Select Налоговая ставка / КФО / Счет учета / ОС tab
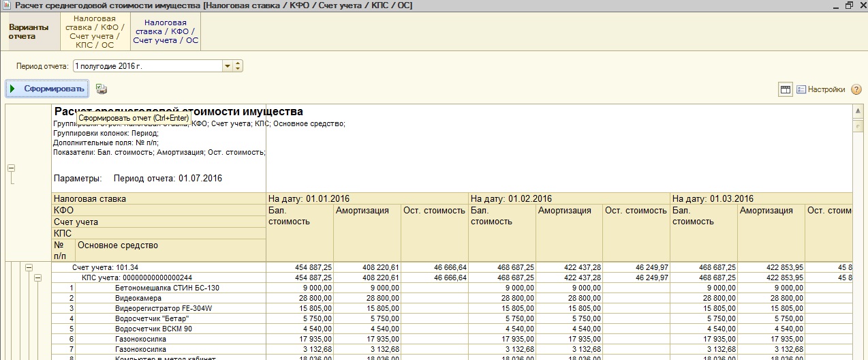868x360 pixels. 166,32
